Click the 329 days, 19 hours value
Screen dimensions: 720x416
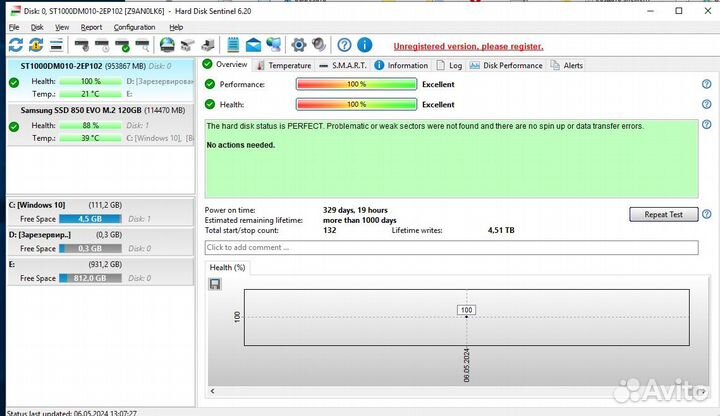click(x=355, y=210)
